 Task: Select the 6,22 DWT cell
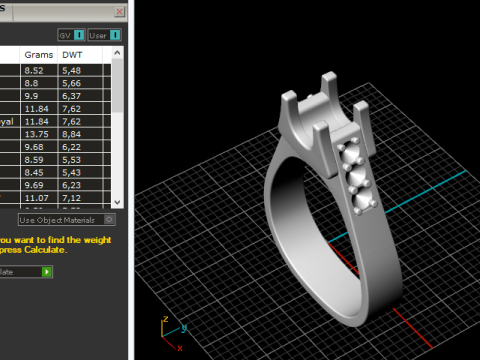tap(80, 147)
